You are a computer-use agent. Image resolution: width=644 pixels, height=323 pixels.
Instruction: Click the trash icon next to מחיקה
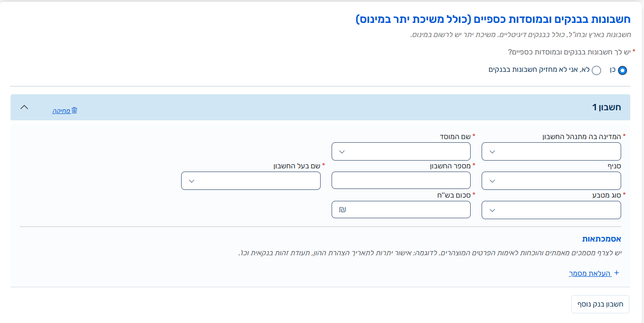pyautogui.click(x=75, y=110)
